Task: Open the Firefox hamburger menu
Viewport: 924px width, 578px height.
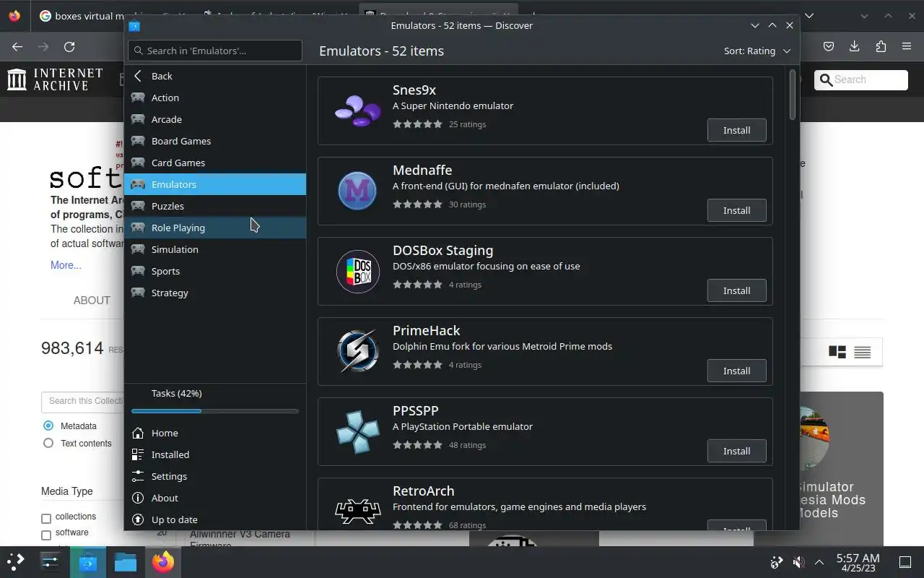Action: point(907,46)
